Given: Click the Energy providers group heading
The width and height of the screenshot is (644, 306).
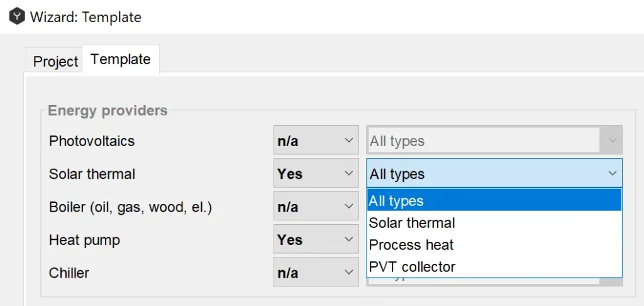Looking at the screenshot, I should (x=108, y=111).
